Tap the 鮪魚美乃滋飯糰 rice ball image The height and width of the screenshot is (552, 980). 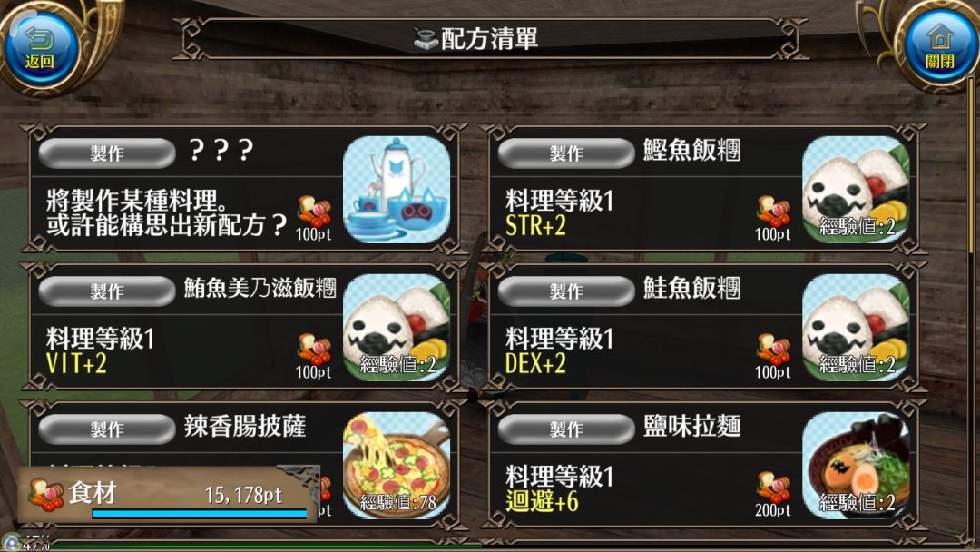pyautogui.click(x=397, y=327)
